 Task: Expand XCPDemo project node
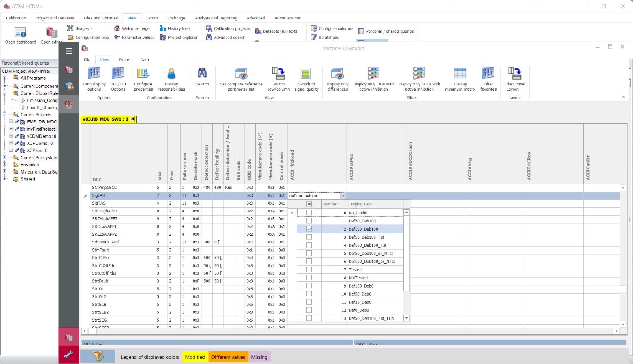11,143
